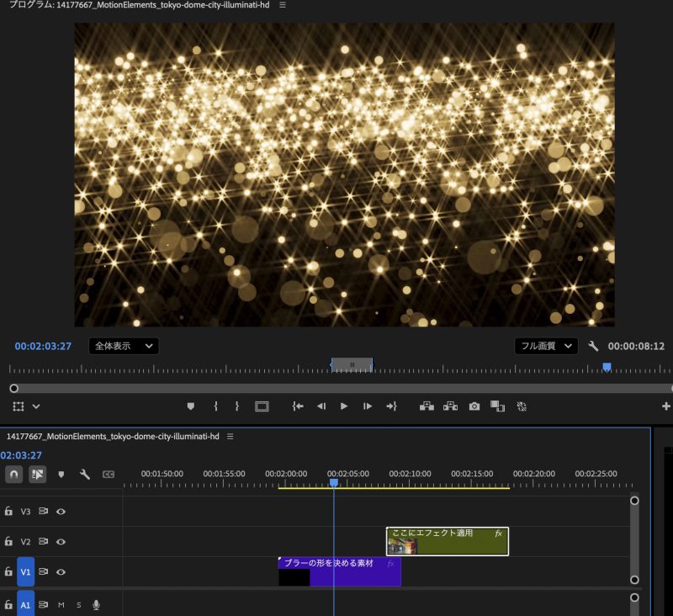Add a marker in the Program monitor
Viewport: 673px width, 616px height.
[191, 406]
